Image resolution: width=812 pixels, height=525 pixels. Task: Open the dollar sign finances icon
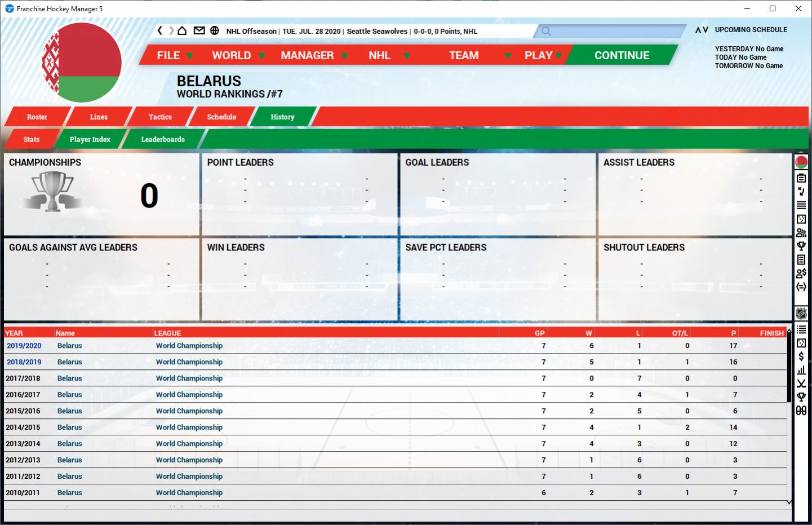pyautogui.click(x=801, y=356)
